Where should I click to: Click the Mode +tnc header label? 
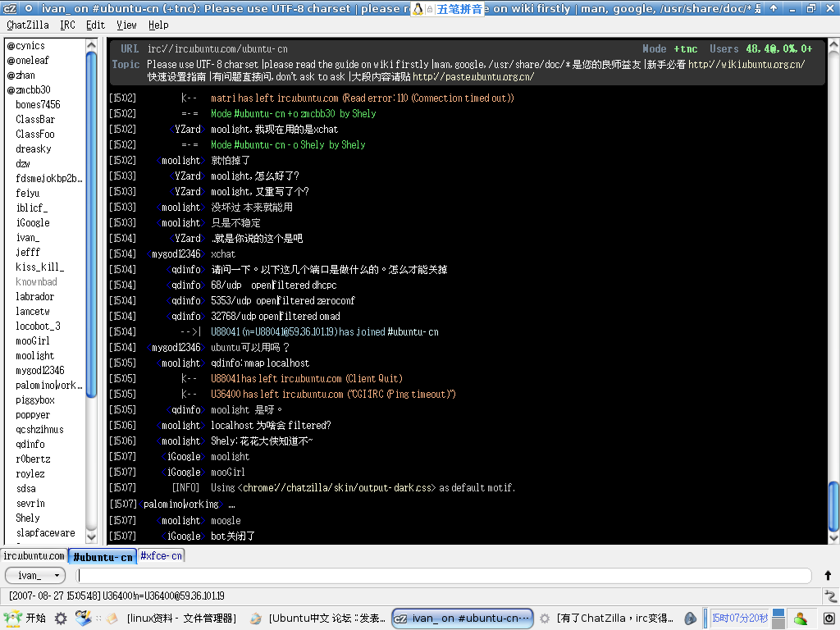(669, 48)
